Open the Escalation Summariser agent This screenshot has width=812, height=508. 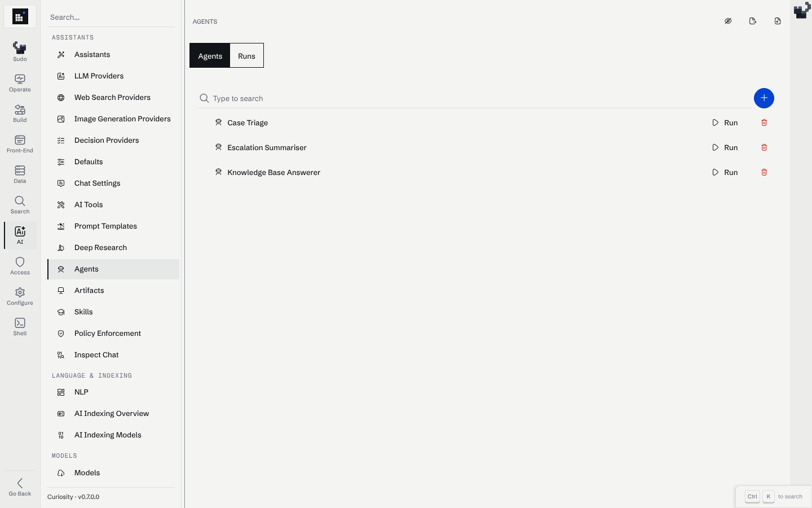(267, 147)
